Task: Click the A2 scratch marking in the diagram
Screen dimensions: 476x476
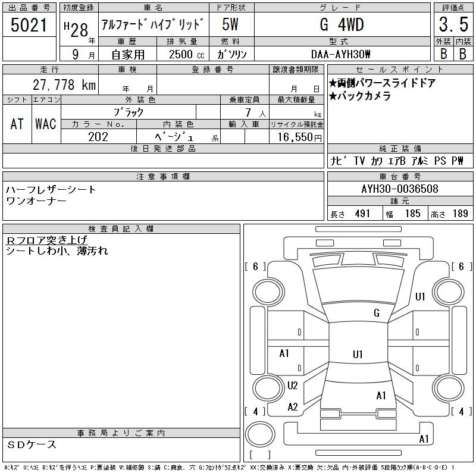Action: pyautogui.click(x=292, y=407)
